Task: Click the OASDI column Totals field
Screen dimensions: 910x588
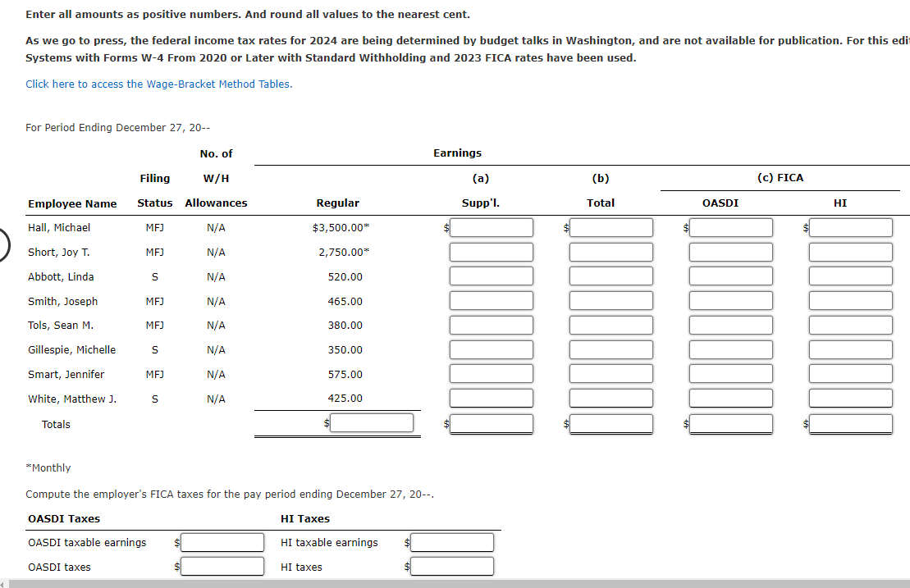Action: 730,424
